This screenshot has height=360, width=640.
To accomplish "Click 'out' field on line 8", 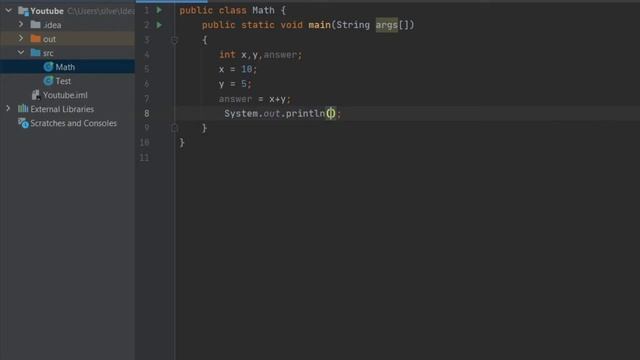I will 272,113.
